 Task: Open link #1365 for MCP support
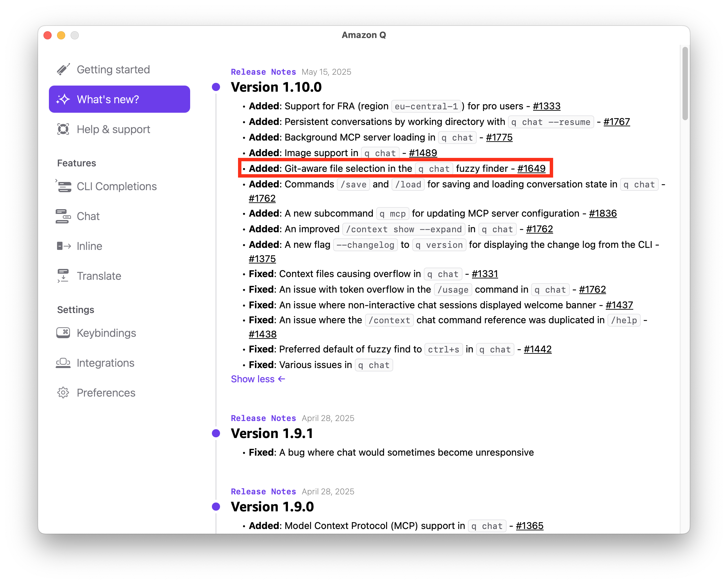click(529, 526)
